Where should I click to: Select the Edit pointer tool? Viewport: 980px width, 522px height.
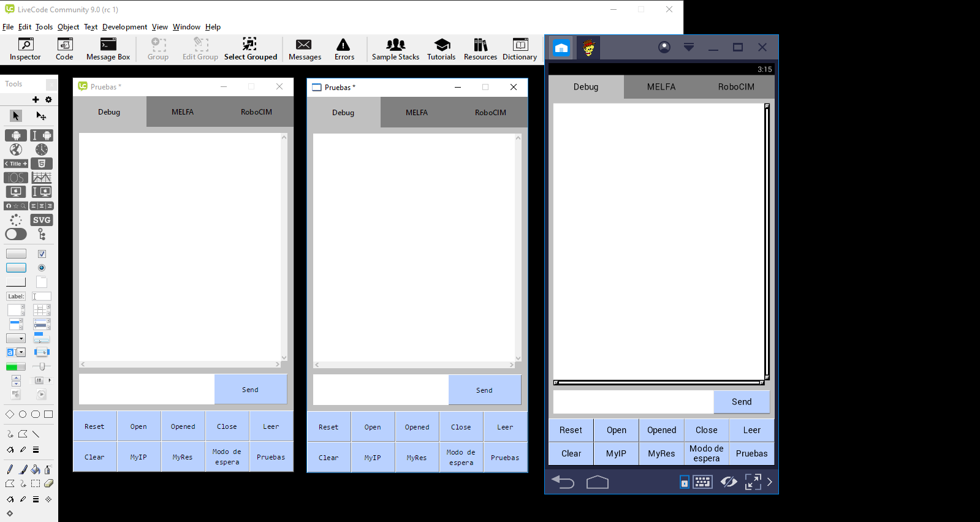41,116
